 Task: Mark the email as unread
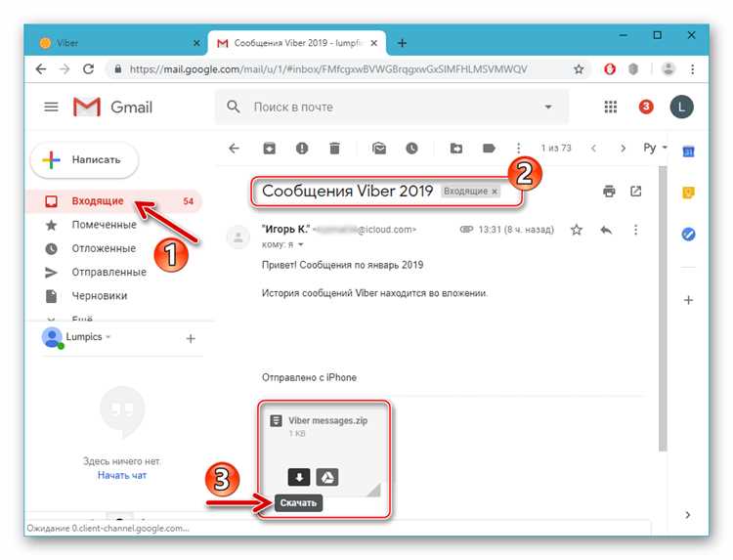(378, 149)
